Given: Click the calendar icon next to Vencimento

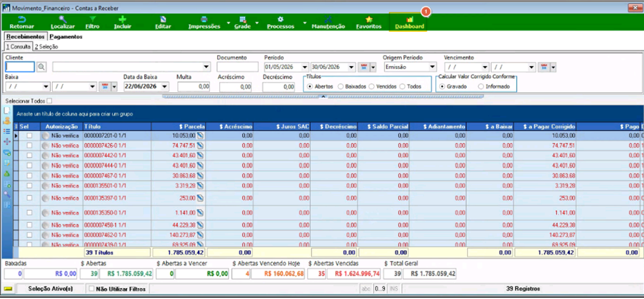Looking at the screenshot, I should pyautogui.click(x=544, y=67).
